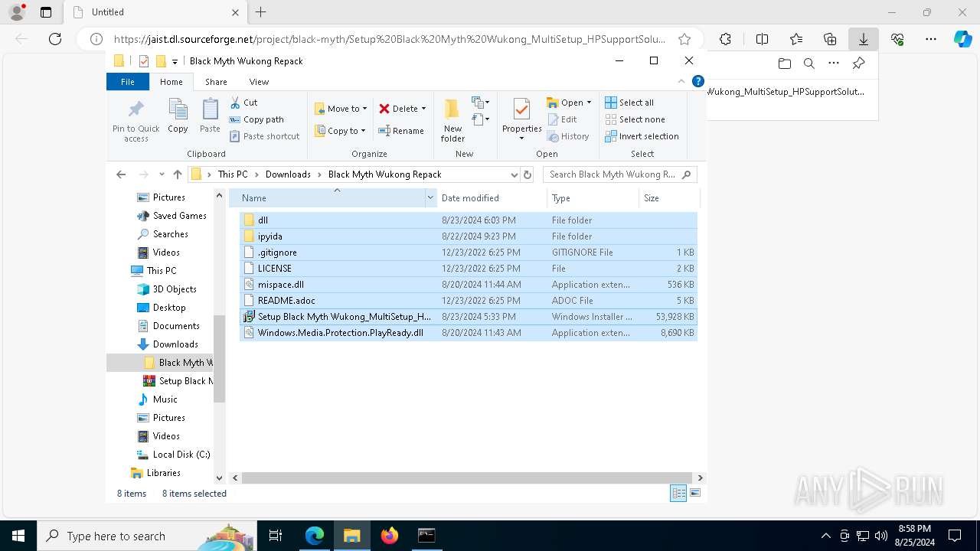Click the Search Black Myth Wukong field

620,174
